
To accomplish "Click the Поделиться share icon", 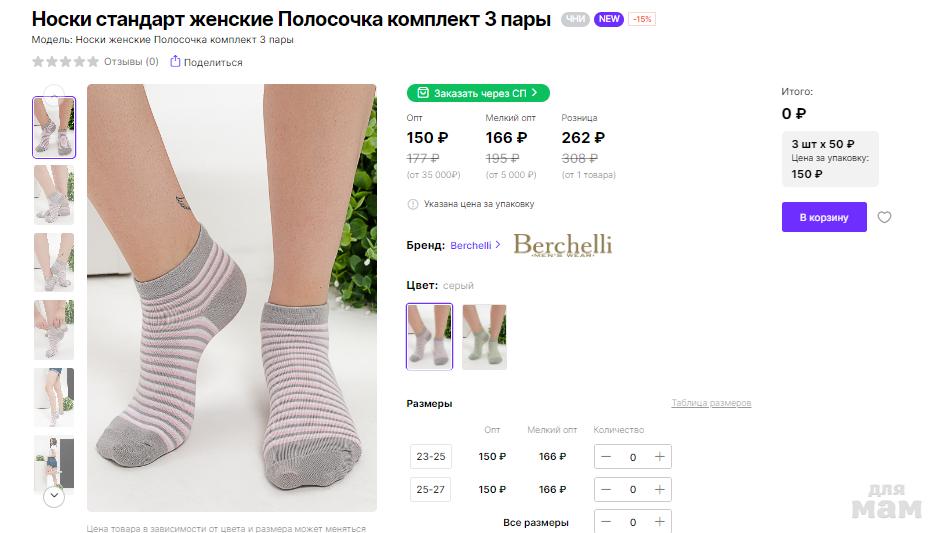I will click(x=175, y=62).
